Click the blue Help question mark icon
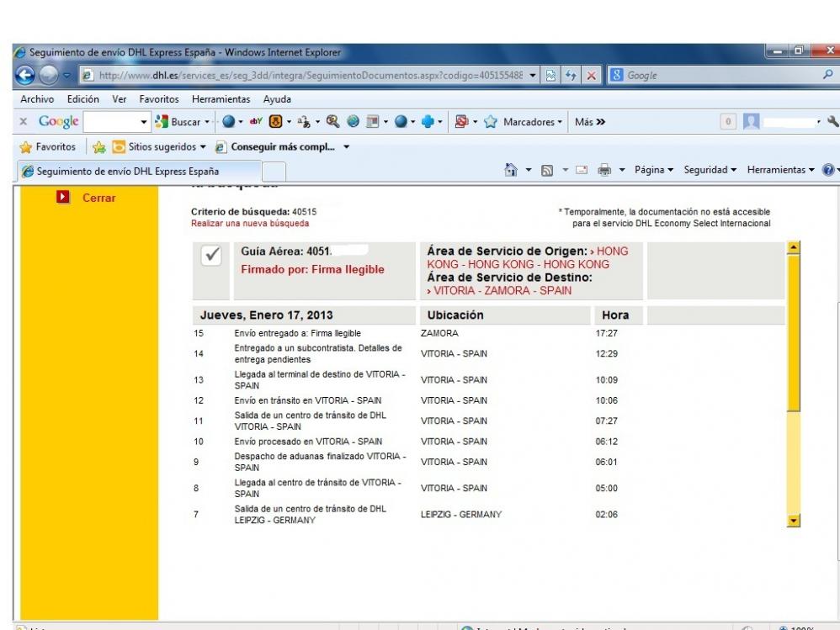This screenshot has width=840, height=630. point(828,170)
